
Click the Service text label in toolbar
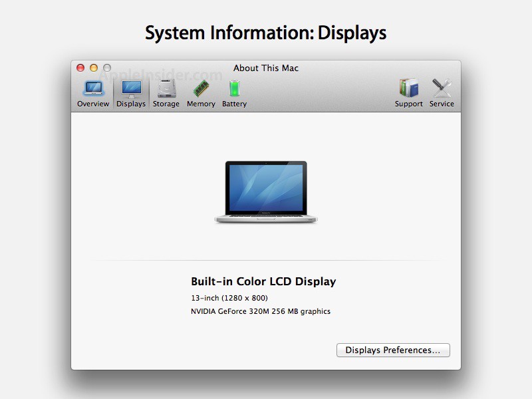click(442, 104)
